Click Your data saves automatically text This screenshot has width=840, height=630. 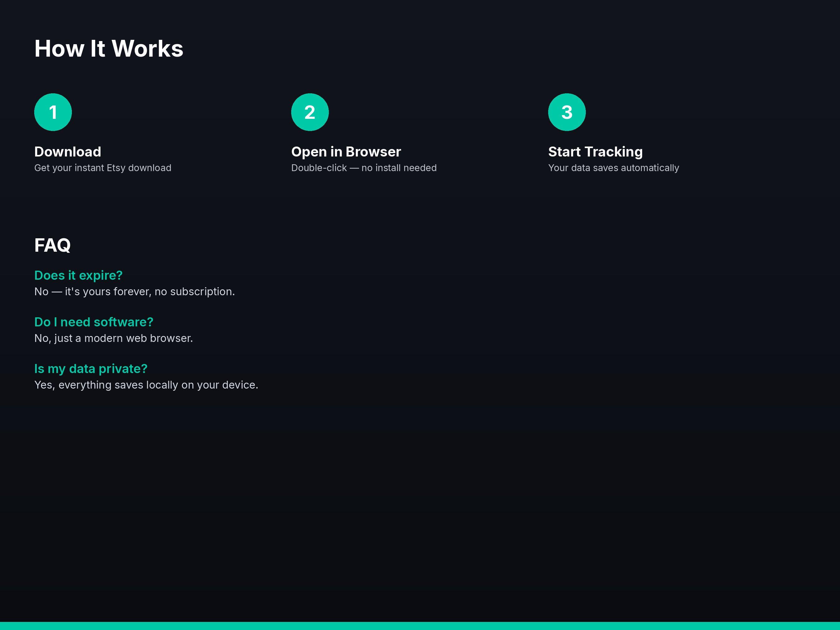click(614, 168)
